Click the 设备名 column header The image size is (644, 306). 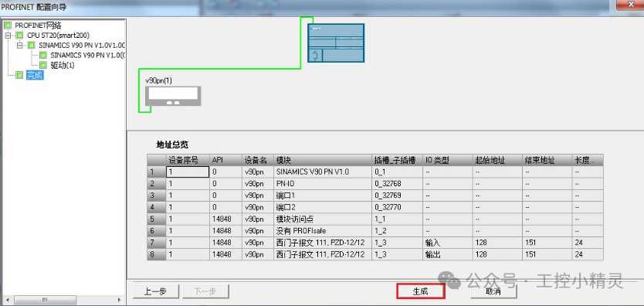point(258,160)
